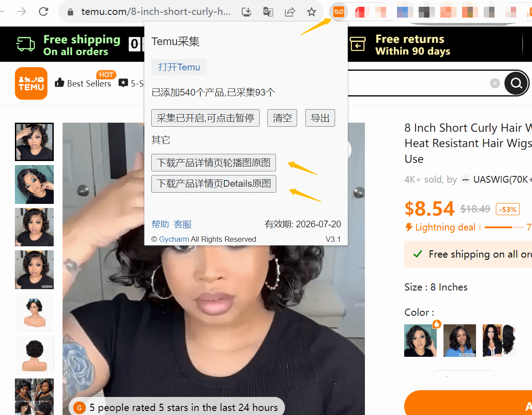532x415 pixels.
Task: Click 下载产品详情页轮播图原图 button
Action: (x=214, y=162)
